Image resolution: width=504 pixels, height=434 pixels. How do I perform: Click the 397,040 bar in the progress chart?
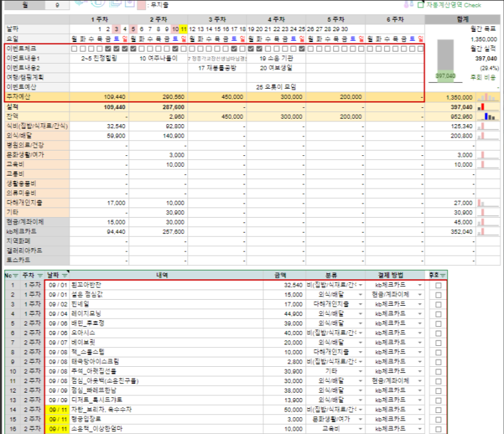coord(445,76)
